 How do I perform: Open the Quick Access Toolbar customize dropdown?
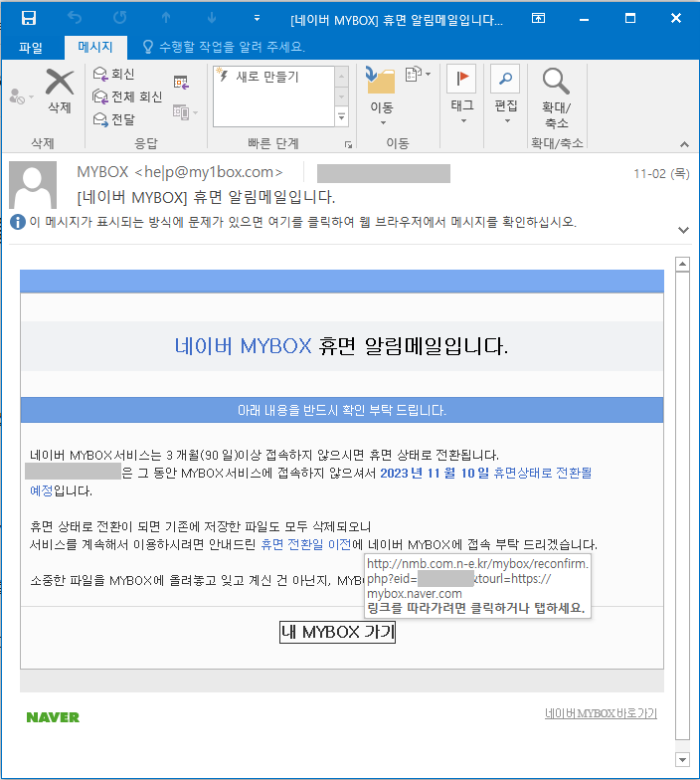point(257,18)
